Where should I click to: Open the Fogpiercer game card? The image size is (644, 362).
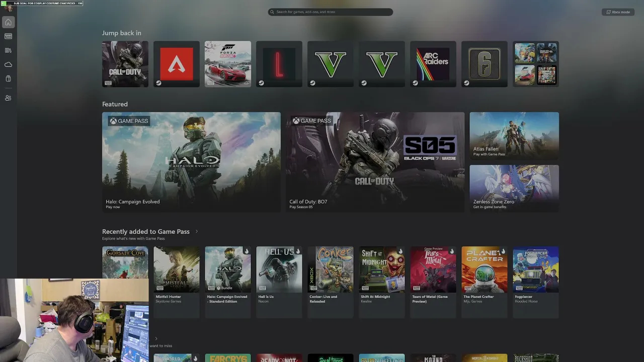[536, 282]
